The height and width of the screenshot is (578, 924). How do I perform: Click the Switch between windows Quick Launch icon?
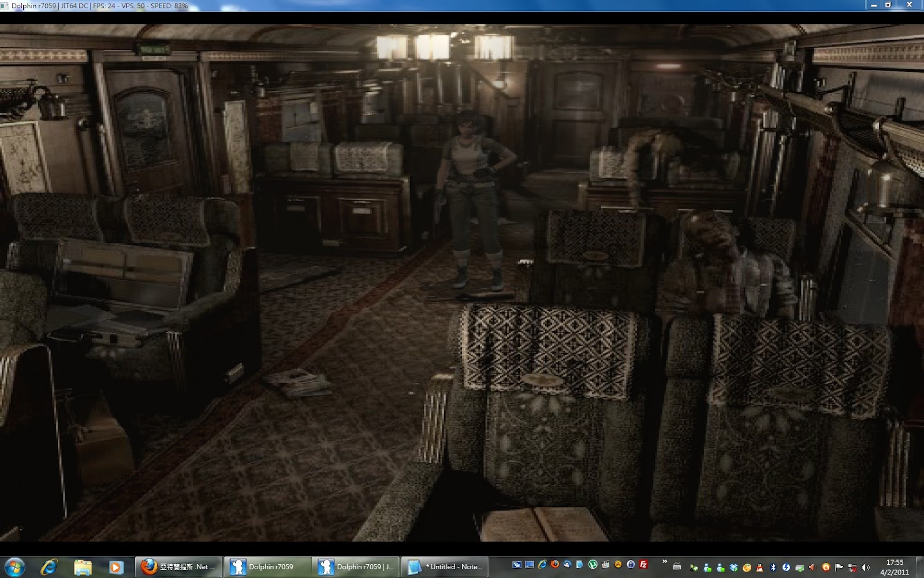pos(517,565)
